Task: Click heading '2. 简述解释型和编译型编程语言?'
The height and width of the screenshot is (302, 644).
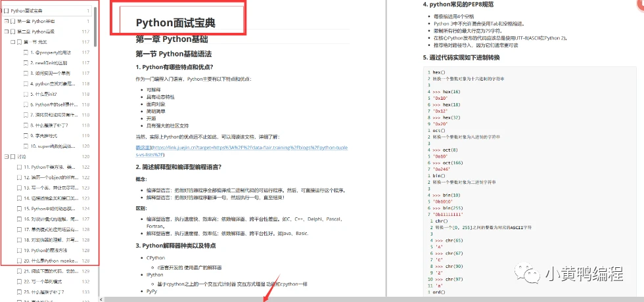Action: point(179,167)
